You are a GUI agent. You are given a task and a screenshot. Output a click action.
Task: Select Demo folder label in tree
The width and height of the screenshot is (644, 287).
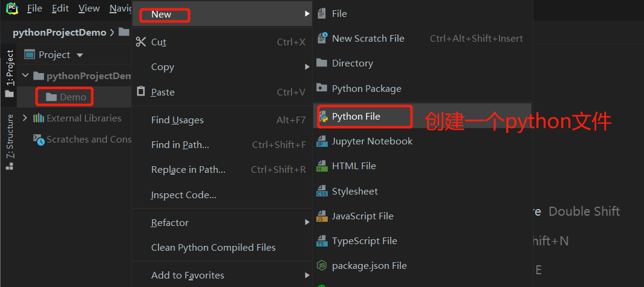click(x=73, y=97)
